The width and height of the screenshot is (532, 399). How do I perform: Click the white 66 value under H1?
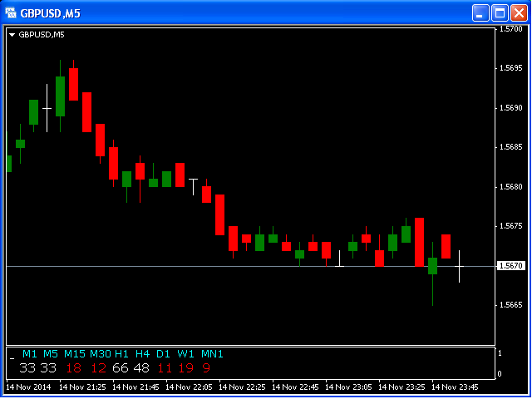(121, 367)
